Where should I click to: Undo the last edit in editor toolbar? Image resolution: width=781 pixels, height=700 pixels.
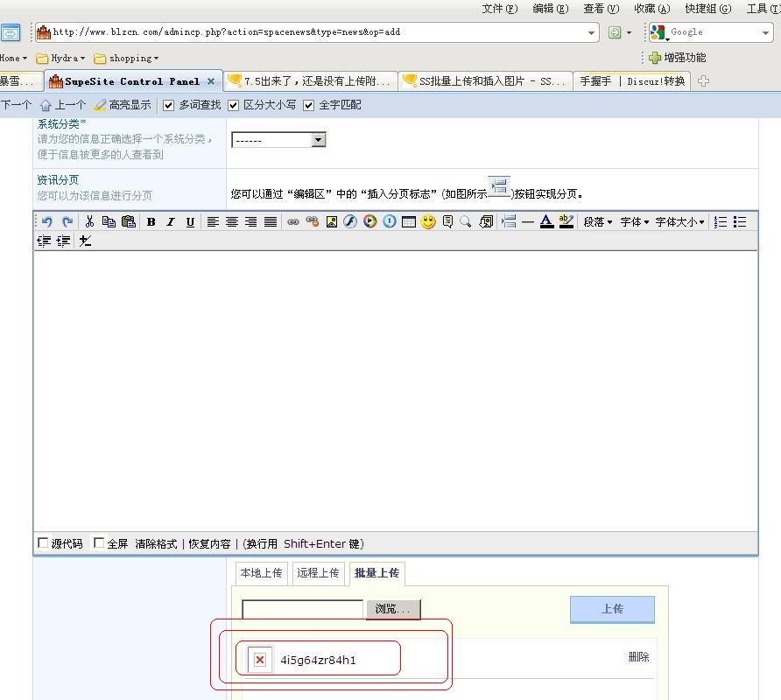46,222
